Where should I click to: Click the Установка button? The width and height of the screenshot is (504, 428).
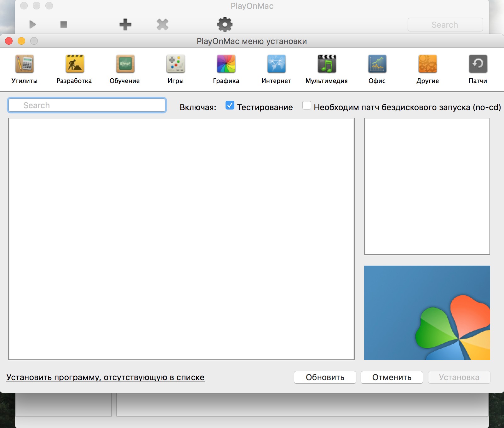(x=459, y=377)
